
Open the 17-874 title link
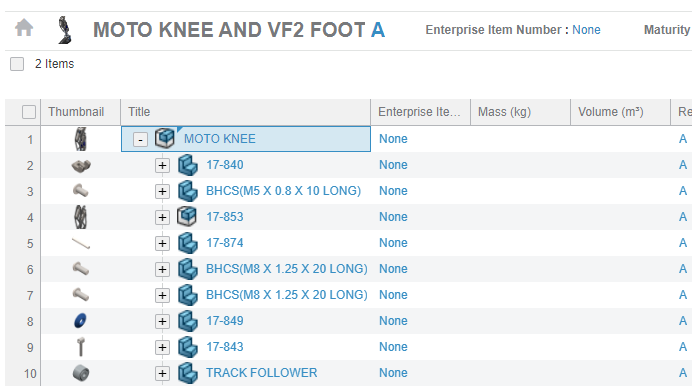coord(225,243)
